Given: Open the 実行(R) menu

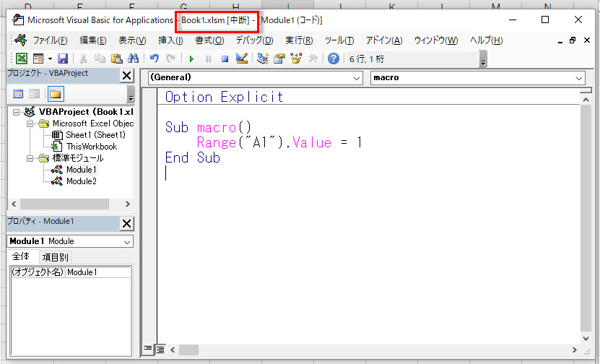Looking at the screenshot, I should tap(299, 40).
